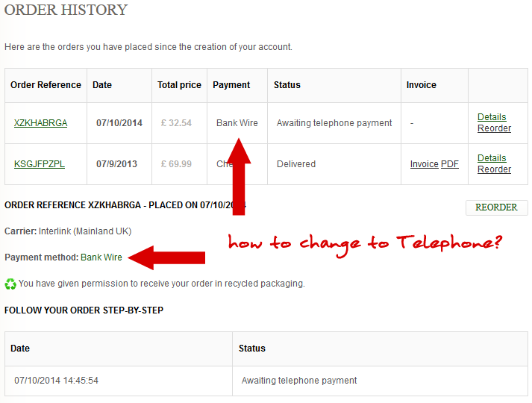The width and height of the screenshot is (532, 403).
Task: Open order KSGJFPZPL reference link
Action: point(39,164)
